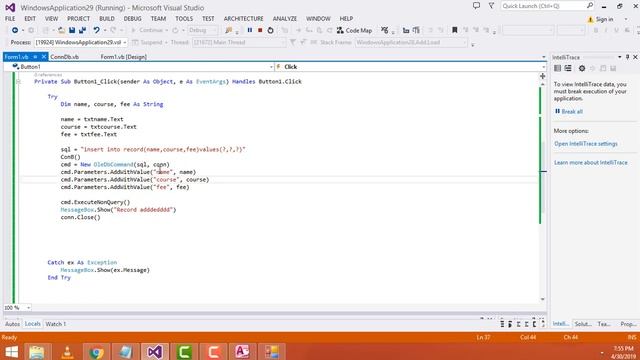Click the first IntelliTrace events view icon
The image size is (640, 360).
[x=557, y=68]
